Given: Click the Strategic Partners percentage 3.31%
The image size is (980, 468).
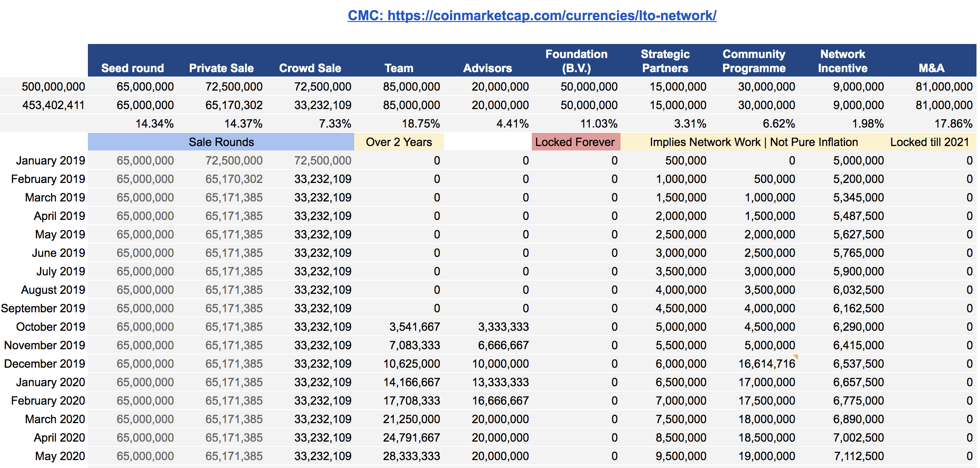Looking at the screenshot, I should 690,124.
